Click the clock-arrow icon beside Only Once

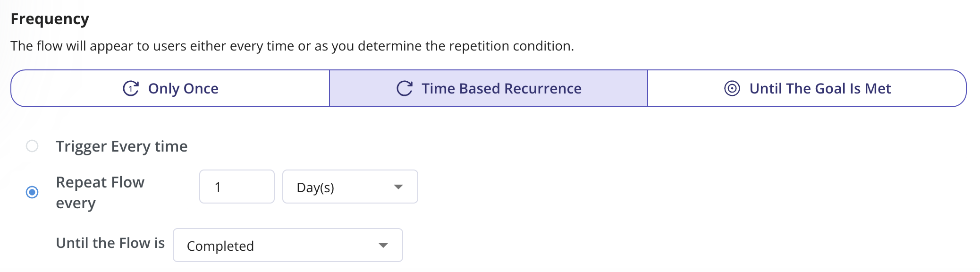131,88
